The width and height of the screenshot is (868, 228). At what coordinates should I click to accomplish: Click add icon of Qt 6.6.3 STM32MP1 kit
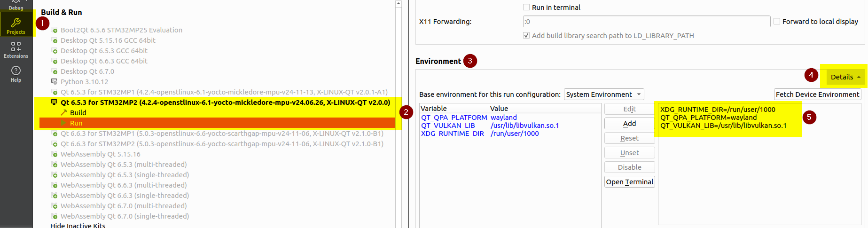[54, 134]
